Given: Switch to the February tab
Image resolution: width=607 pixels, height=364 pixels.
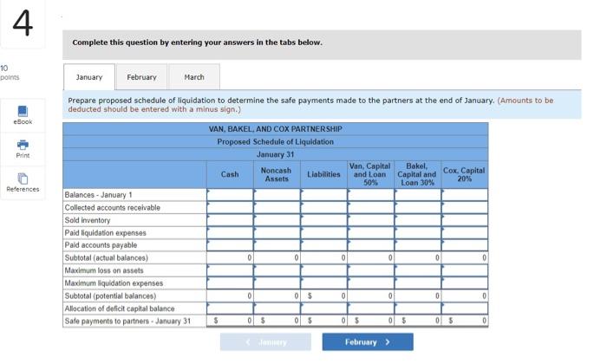Looking at the screenshot, I should pyautogui.click(x=141, y=77).
